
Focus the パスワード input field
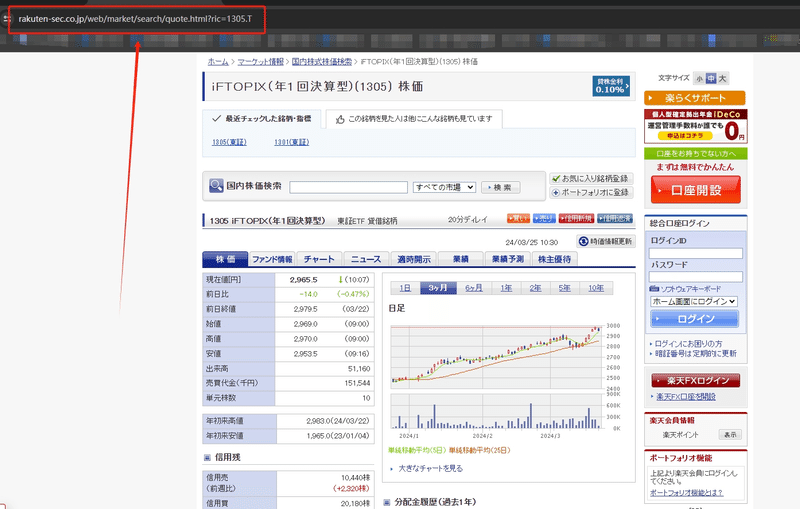[695, 277]
